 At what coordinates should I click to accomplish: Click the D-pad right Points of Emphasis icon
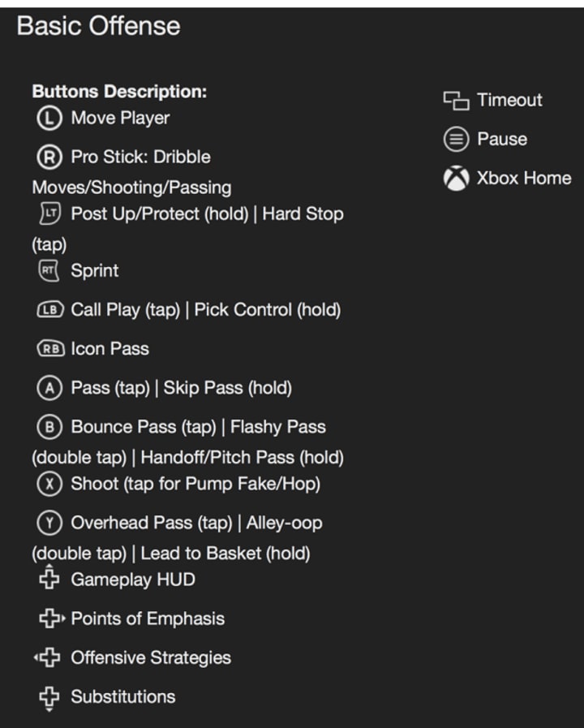(51, 618)
